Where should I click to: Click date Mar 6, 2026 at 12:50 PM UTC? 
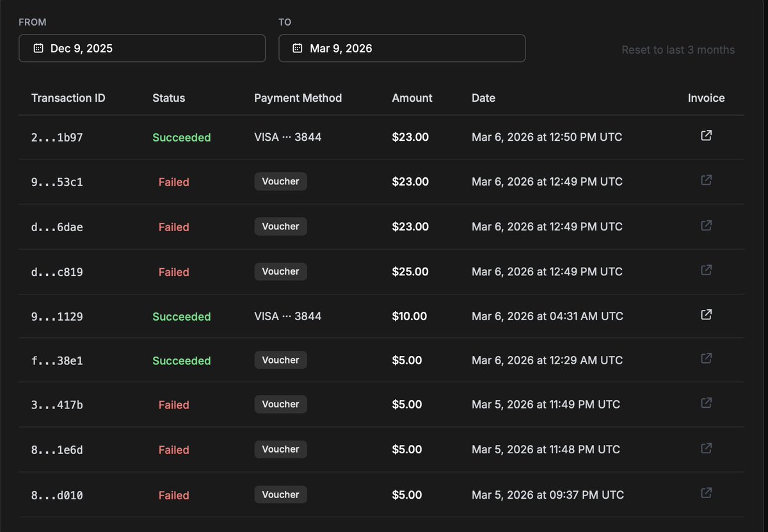(x=547, y=137)
